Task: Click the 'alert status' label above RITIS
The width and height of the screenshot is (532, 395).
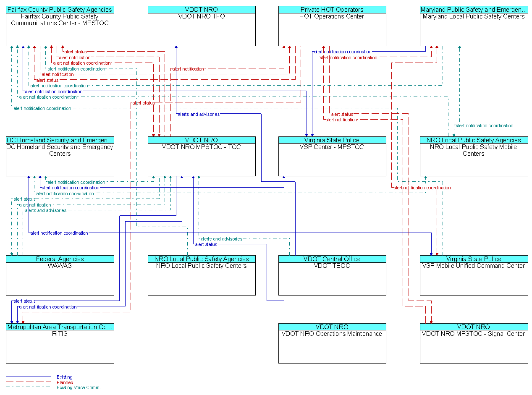Action: click(24, 301)
